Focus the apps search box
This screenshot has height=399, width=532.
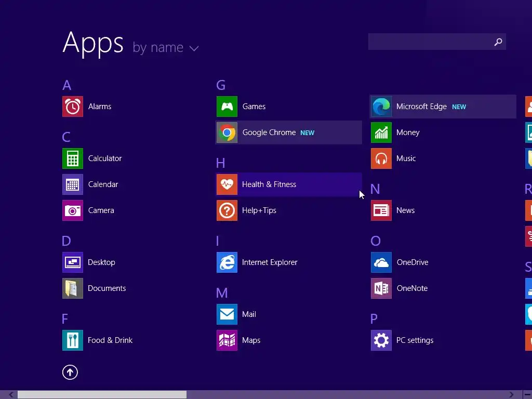click(x=437, y=42)
